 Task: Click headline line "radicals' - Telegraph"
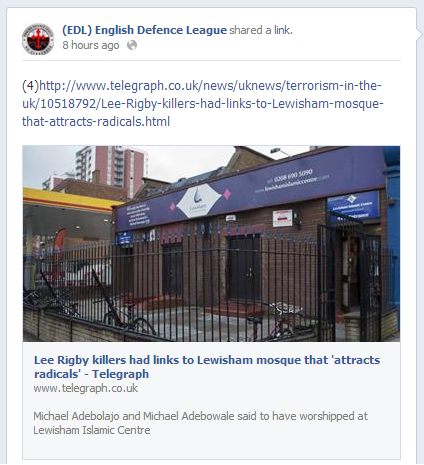pos(91,374)
